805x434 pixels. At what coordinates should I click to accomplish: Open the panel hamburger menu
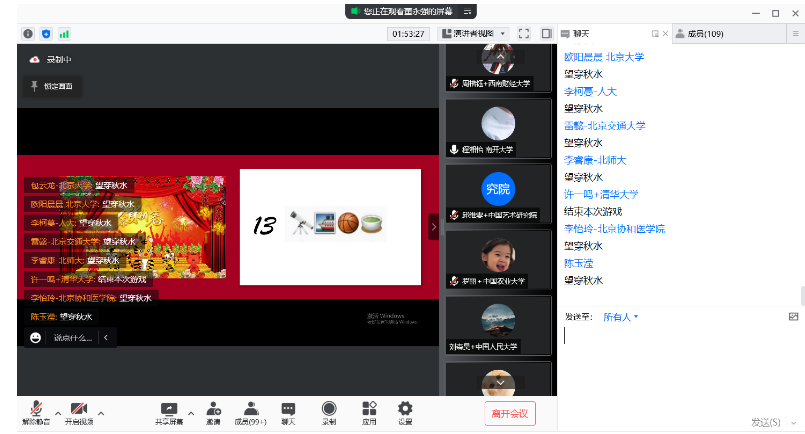[795, 33]
